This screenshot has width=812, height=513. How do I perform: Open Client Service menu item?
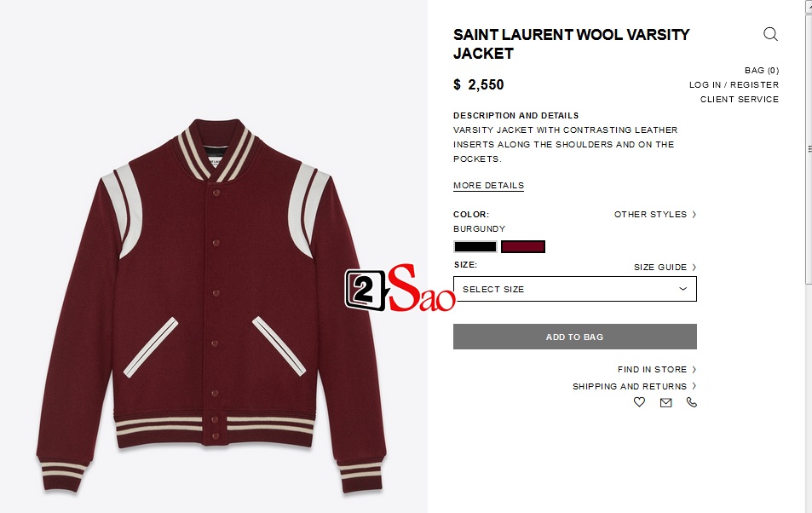click(740, 100)
